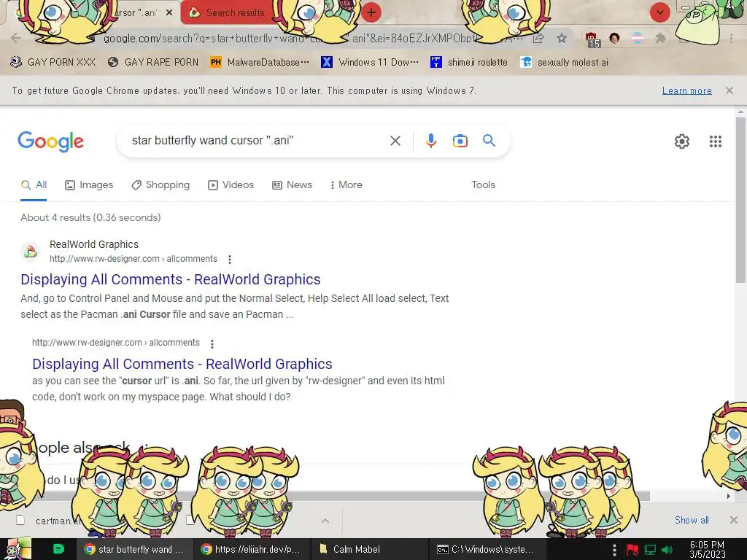Open Chrome three-dot menu

pos(731,38)
